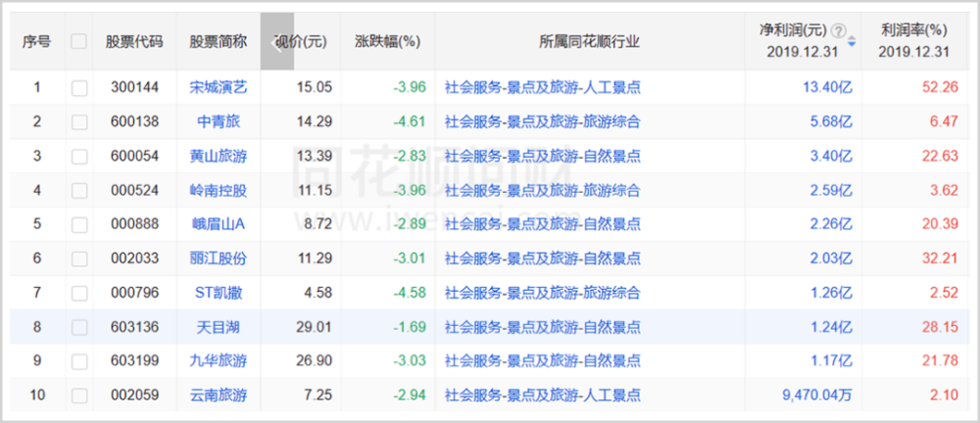Tick the checkbox beside 峨眉山A

[78, 224]
